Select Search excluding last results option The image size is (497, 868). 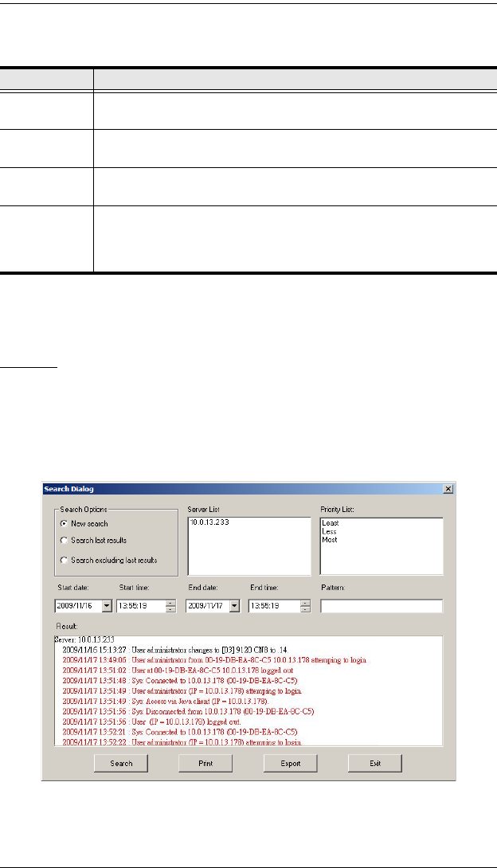point(64,560)
